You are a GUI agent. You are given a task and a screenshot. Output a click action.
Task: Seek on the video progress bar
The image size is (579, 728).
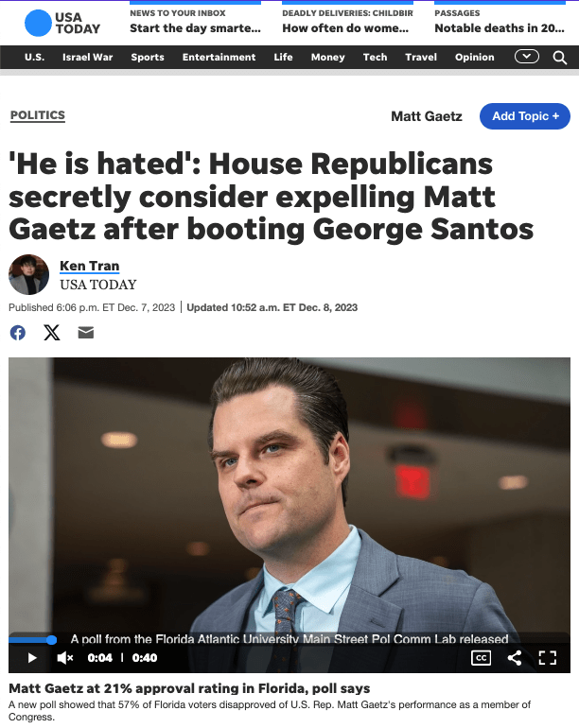(289, 640)
